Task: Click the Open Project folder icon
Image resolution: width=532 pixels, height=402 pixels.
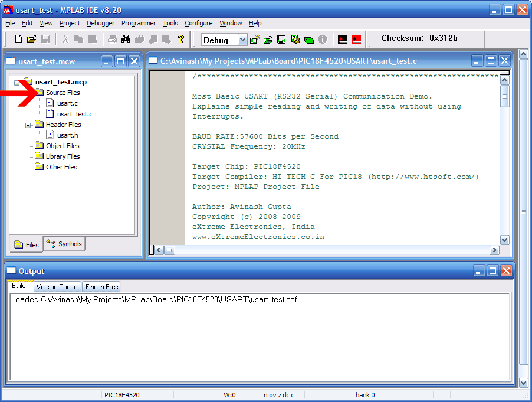Action: pos(268,40)
